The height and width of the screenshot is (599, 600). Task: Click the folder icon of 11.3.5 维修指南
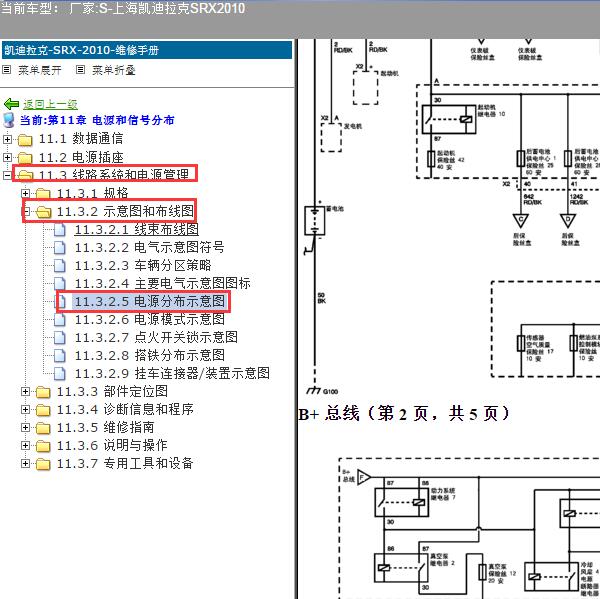tap(43, 428)
